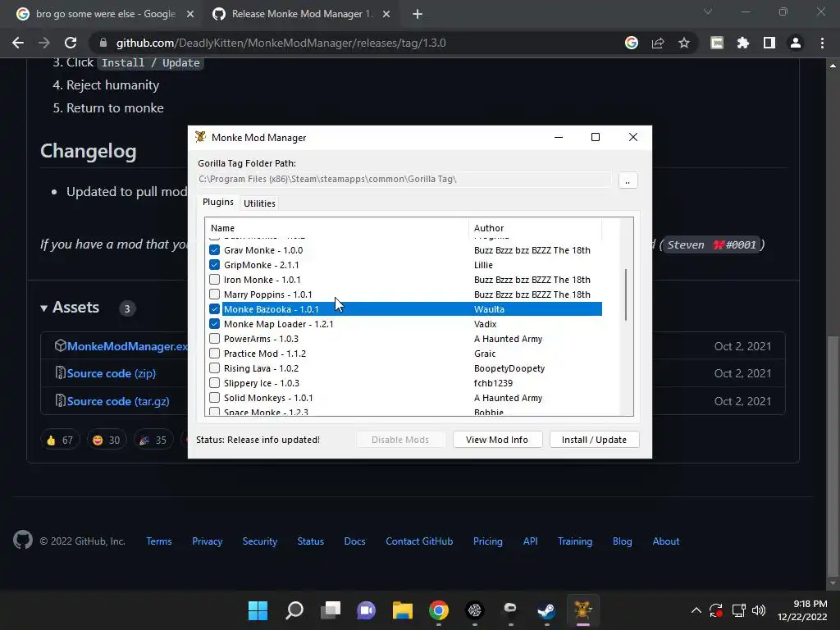Open Pricing footer link
This screenshot has height=630, width=840.
[487, 541]
